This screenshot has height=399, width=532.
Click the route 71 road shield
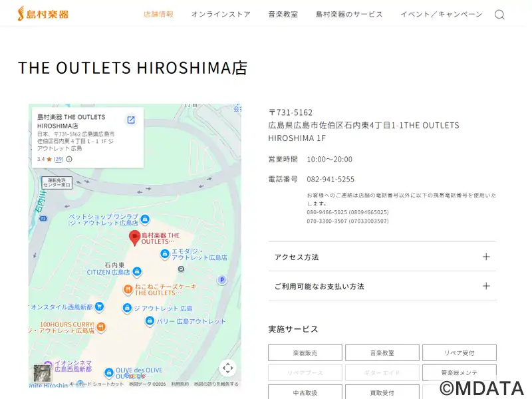[x=43, y=219]
